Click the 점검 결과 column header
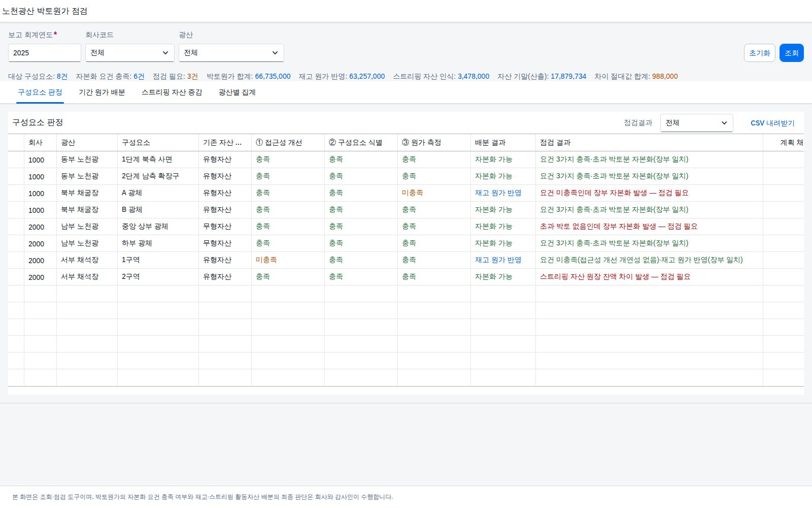812x508 pixels. [x=650, y=143]
